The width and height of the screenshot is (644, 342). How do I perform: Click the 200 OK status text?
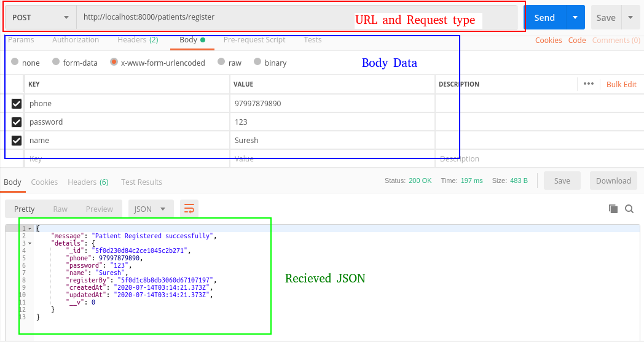tap(420, 181)
